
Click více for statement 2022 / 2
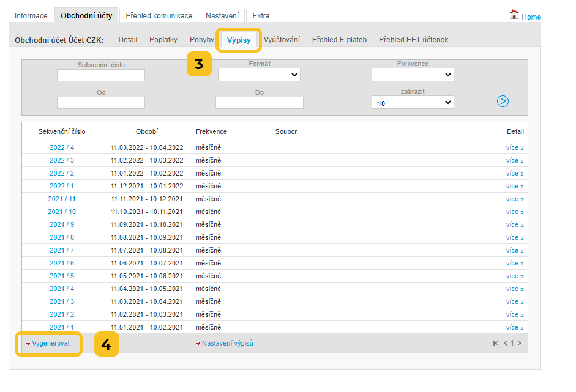point(515,173)
